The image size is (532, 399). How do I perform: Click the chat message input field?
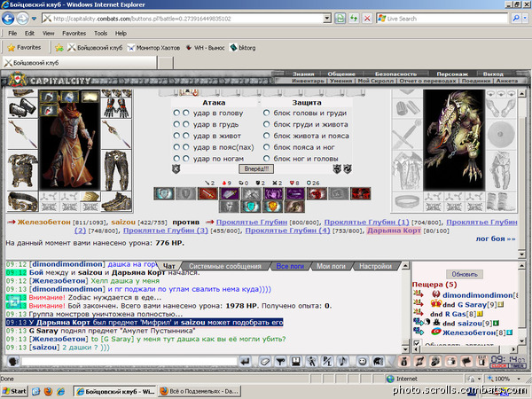tap(129, 362)
